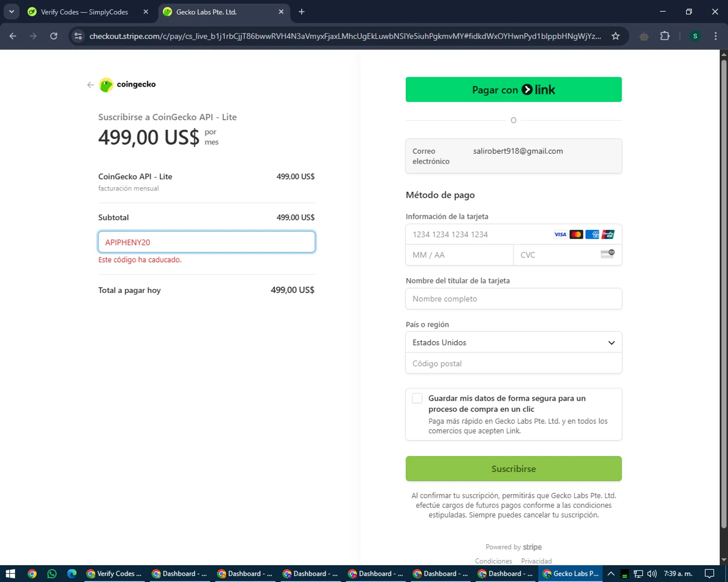The image size is (728, 582).
Task: Close the Verify Codes — SimplyCodes tab
Action: [x=146, y=12]
